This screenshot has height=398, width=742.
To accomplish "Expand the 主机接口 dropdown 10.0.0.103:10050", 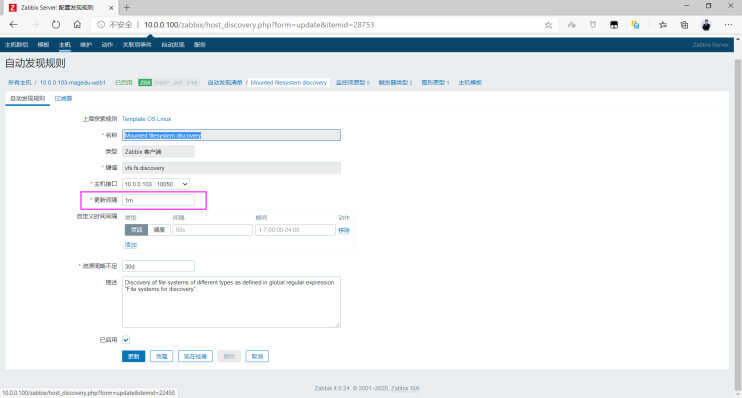I will (156, 184).
